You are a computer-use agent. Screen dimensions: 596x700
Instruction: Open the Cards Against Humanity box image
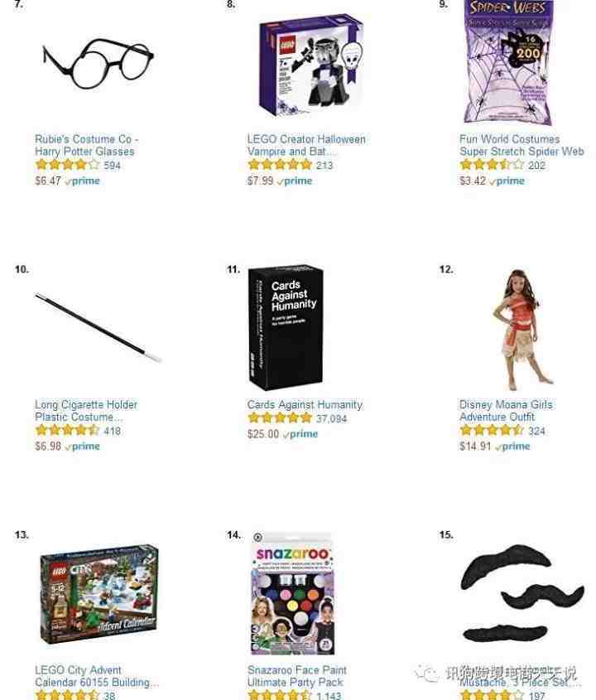coord(286,328)
